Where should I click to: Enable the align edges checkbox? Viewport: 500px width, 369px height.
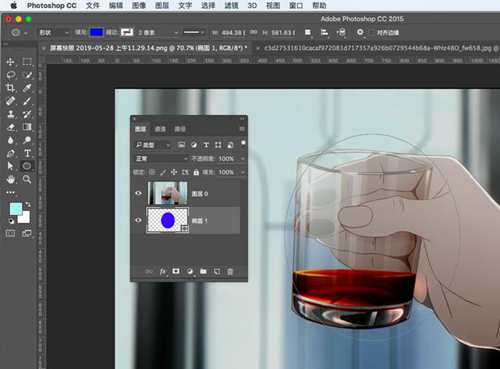tap(372, 33)
